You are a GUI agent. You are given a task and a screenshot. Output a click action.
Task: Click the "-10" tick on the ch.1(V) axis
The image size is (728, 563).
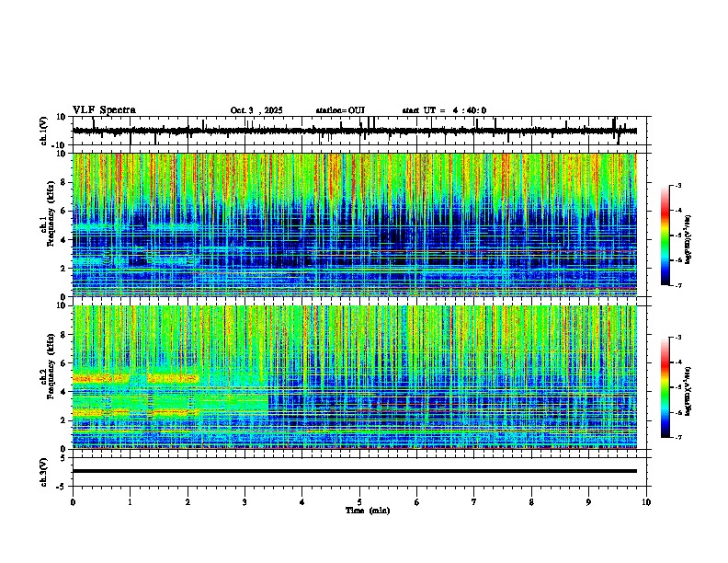[x=60, y=145]
